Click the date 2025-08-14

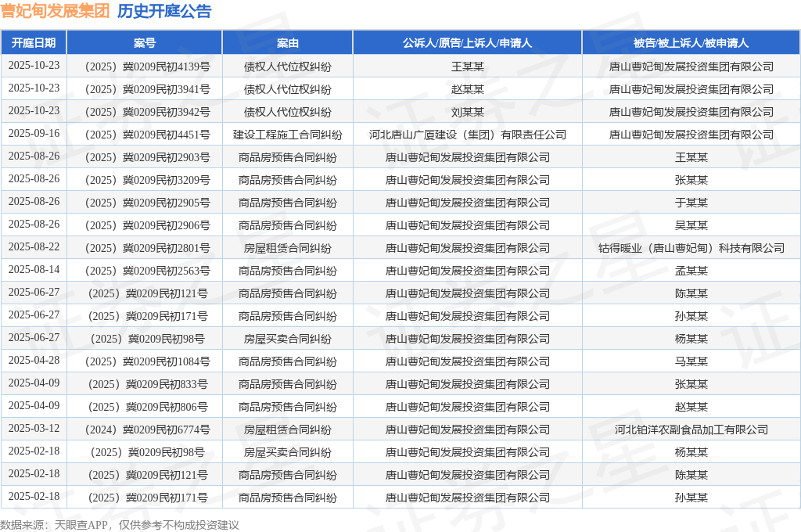click(x=34, y=269)
